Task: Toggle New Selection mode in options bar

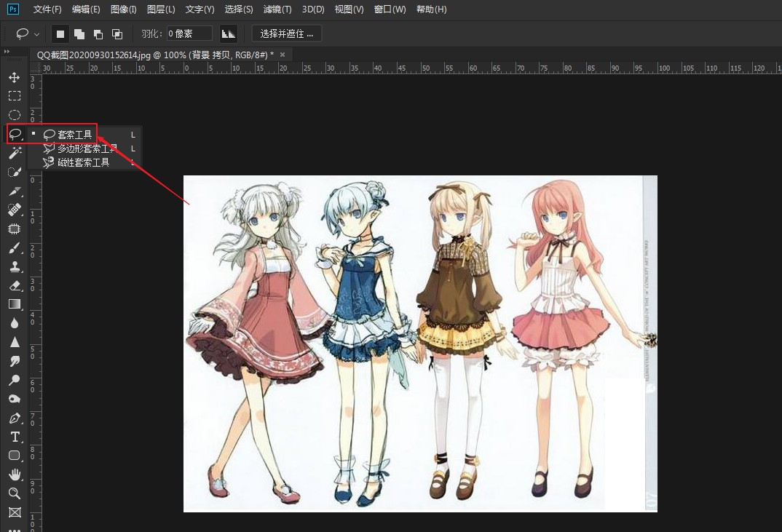Action: (x=60, y=33)
